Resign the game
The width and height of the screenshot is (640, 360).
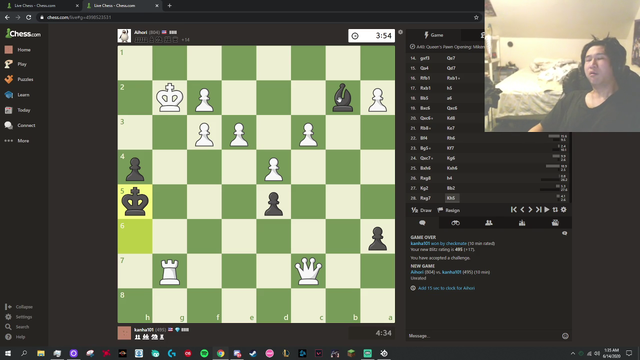coord(449,210)
